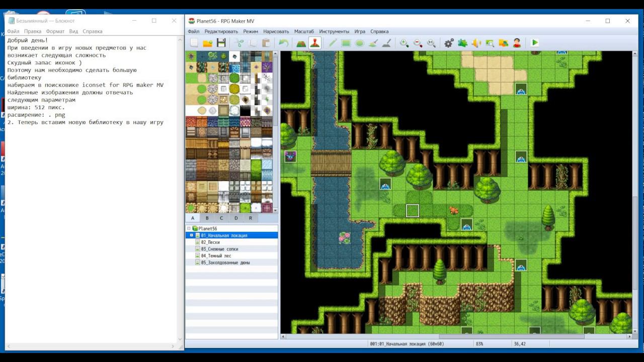Switch to Event editing mode icon

coord(315,43)
